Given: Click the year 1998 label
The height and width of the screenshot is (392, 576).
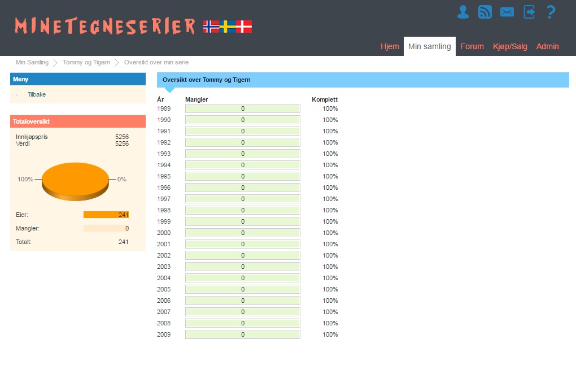Looking at the screenshot, I should tap(164, 210).
